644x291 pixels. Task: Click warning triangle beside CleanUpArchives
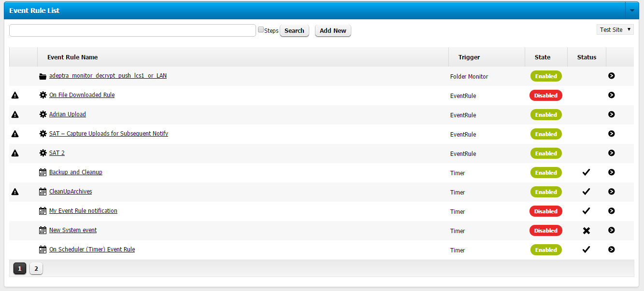[x=15, y=192]
